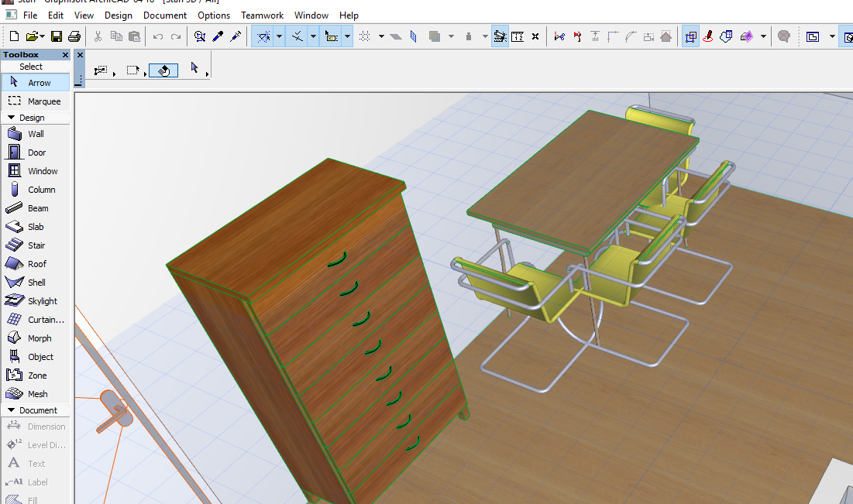Select the Skylight tool
Viewport: 853px width, 504px height.
pyautogui.click(x=36, y=300)
